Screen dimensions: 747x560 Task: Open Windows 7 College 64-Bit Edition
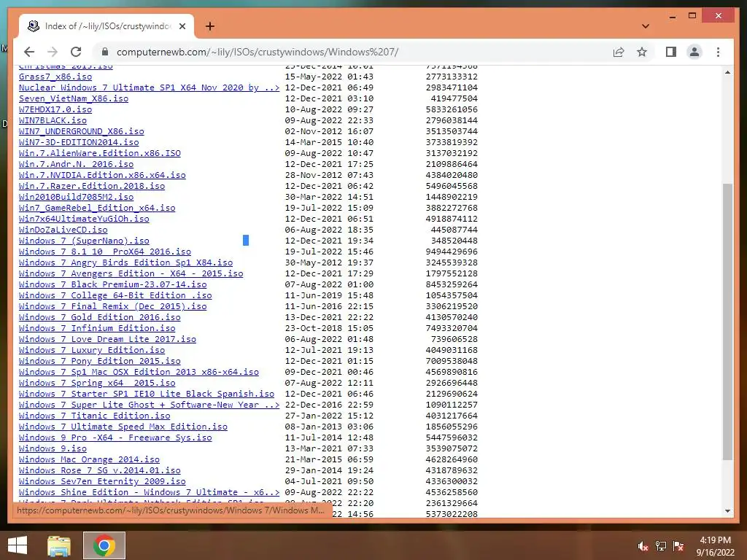(115, 296)
